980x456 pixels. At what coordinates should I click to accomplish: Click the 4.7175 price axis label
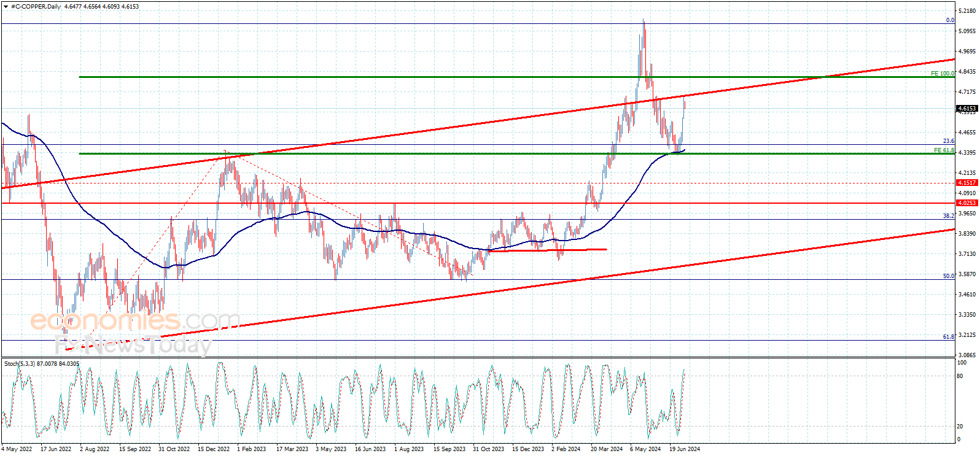pos(968,91)
